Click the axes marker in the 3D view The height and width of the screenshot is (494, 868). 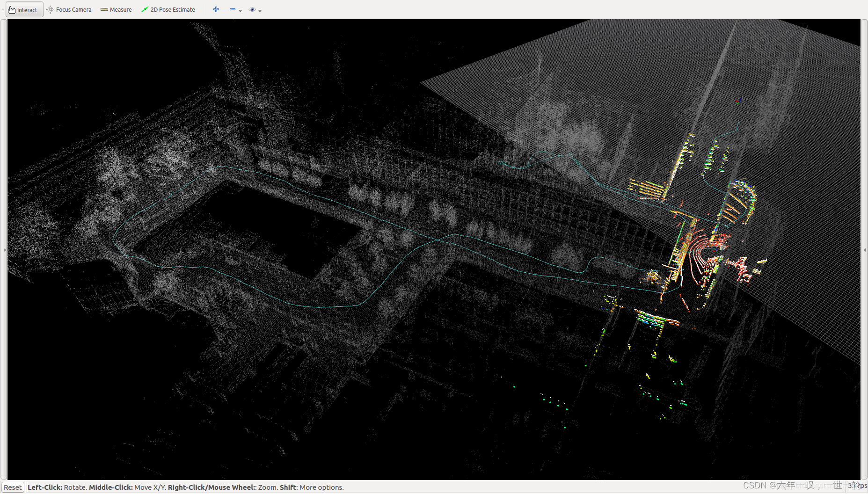click(738, 100)
